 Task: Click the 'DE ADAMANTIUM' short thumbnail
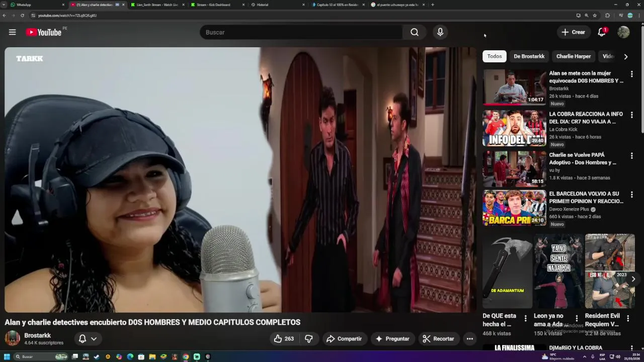pos(507,271)
